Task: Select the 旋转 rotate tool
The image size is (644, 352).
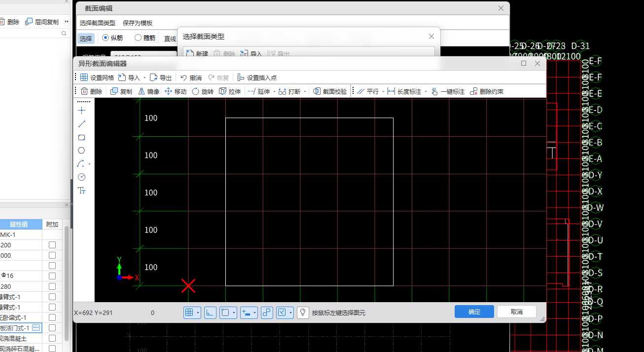Action: [203, 91]
